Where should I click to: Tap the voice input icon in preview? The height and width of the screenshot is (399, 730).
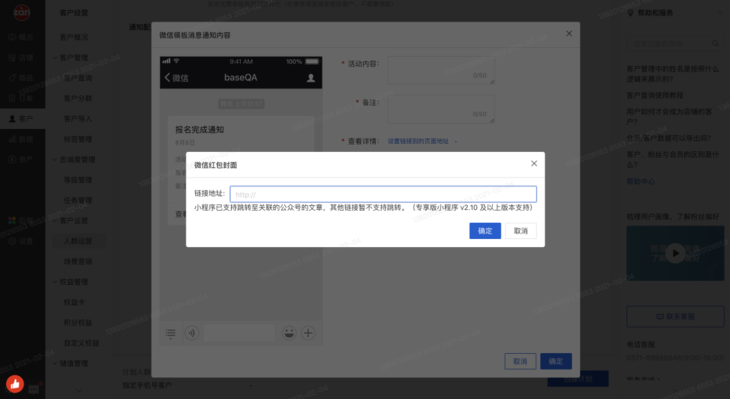pos(192,333)
